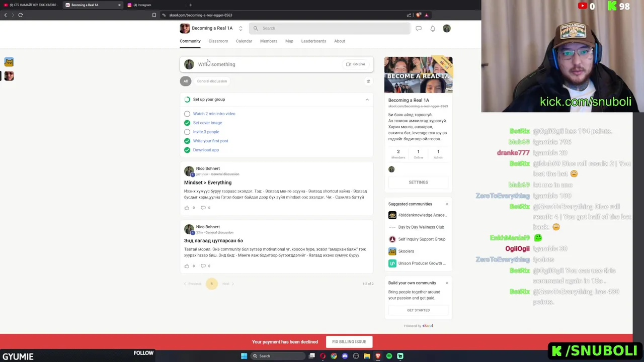Switch to the Community tab
Image resolution: width=644 pixels, height=362 pixels.
[x=190, y=41]
